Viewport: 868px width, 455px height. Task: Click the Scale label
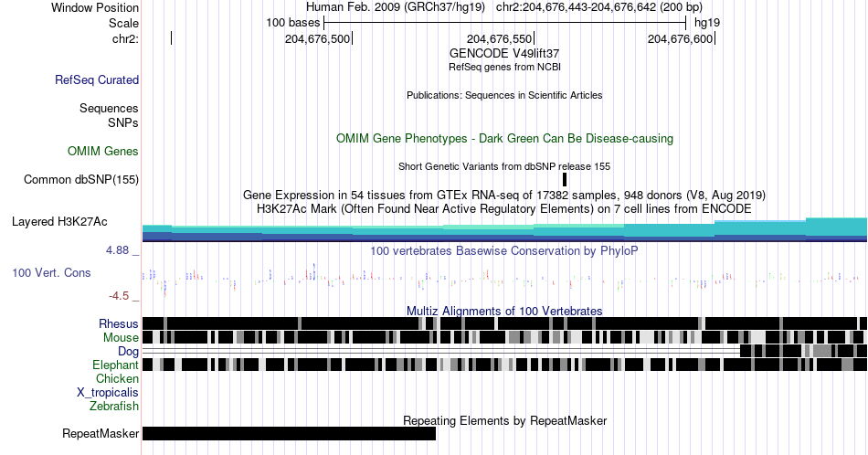tap(123, 23)
